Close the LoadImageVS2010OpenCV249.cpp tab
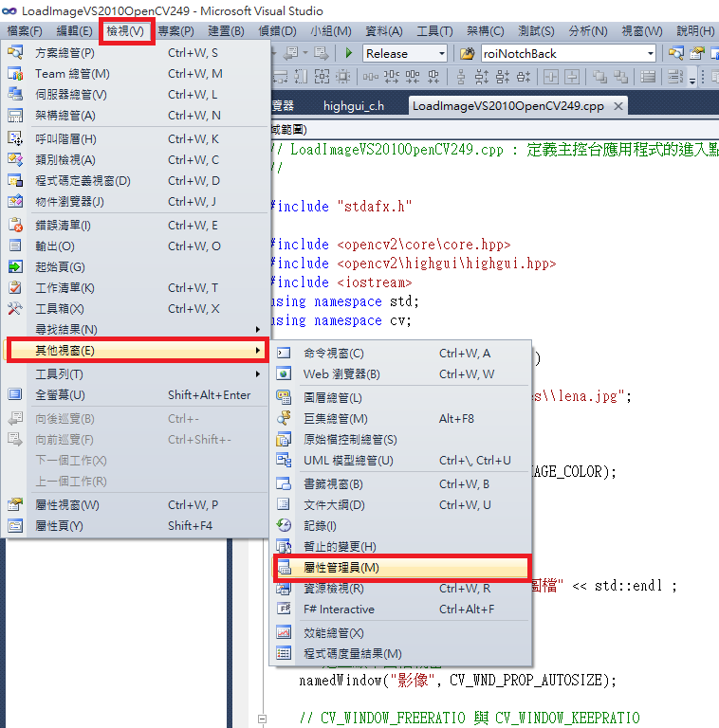719x728 pixels. tap(618, 106)
